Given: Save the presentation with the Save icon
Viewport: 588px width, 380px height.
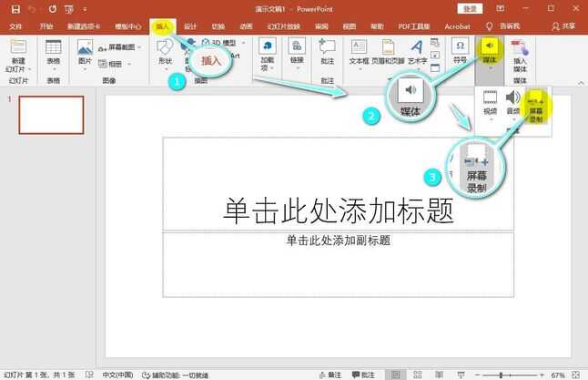Looking at the screenshot, I should click(x=15, y=8).
